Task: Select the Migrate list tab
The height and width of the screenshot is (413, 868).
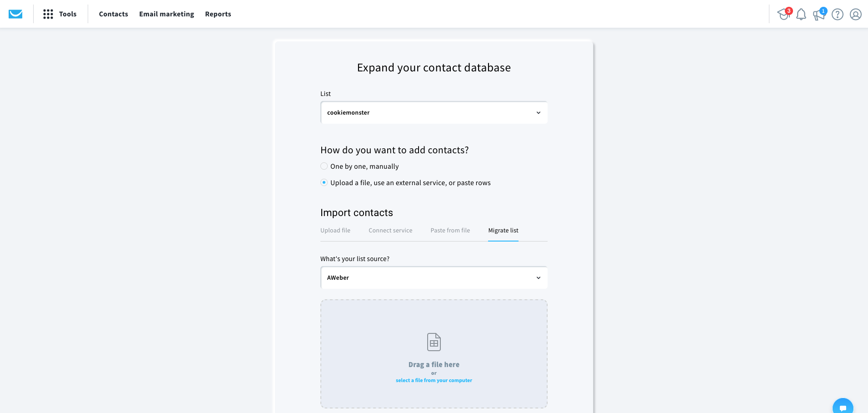Action: (x=503, y=231)
